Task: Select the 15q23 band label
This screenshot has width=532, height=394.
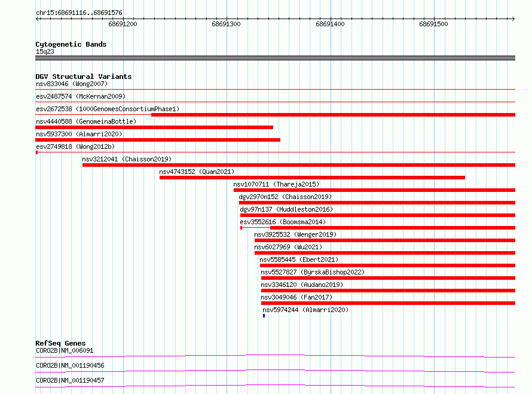Action: click(x=45, y=51)
